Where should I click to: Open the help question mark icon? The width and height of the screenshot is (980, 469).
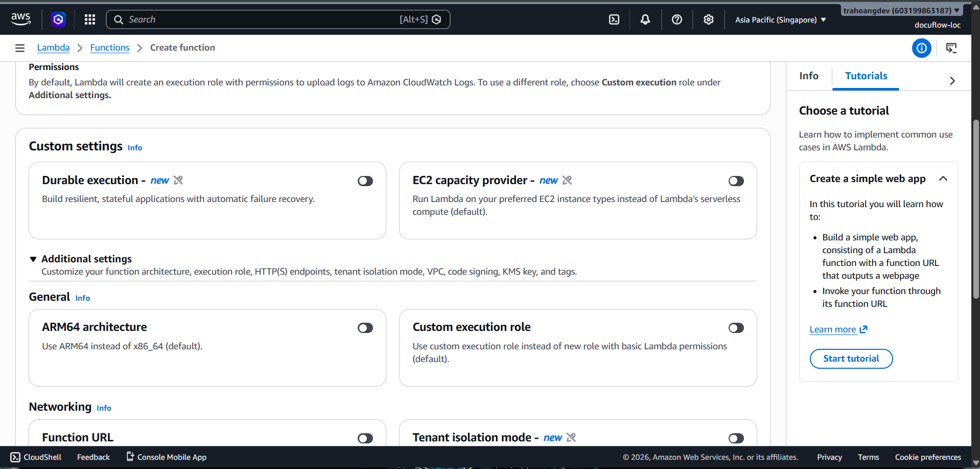tap(677, 19)
